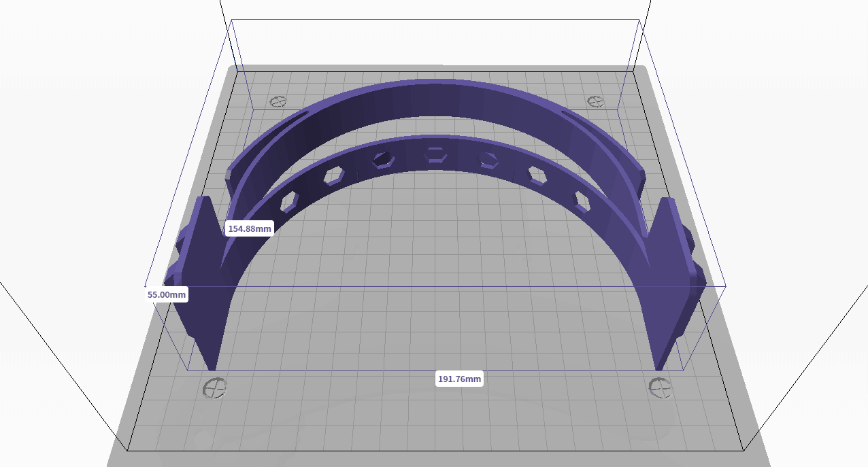Click the third hexagonal hole from the right
The height and width of the screenshot is (467, 868).
[488, 160]
